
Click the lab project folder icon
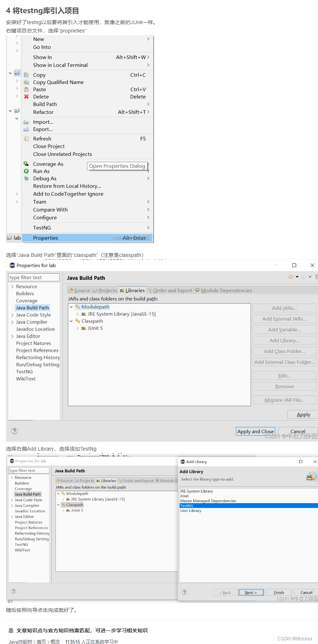pos(9,238)
